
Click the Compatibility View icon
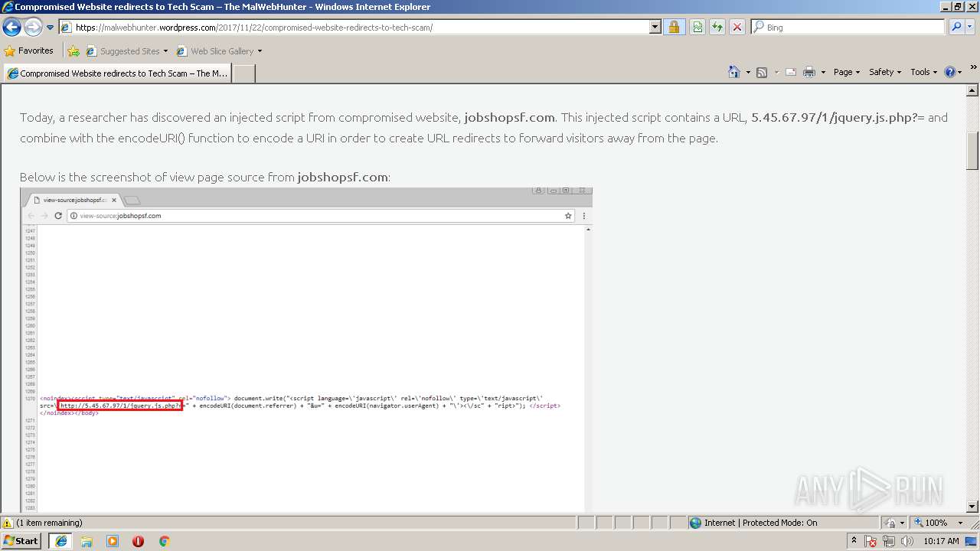(697, 28)
